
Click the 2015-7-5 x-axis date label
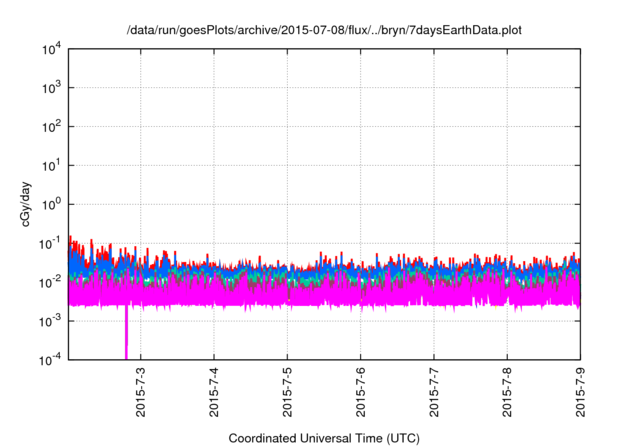coord(287,392)
